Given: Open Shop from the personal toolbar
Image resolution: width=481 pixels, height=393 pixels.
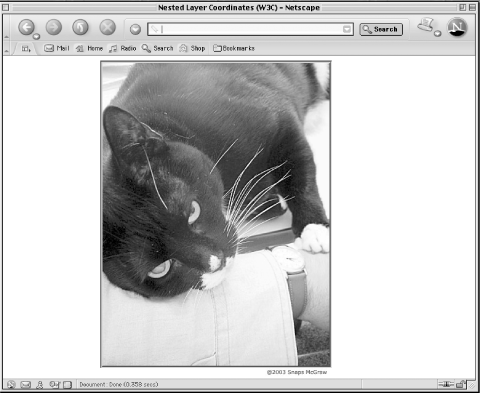Looking at the screenshot, I should pos(192,48).
